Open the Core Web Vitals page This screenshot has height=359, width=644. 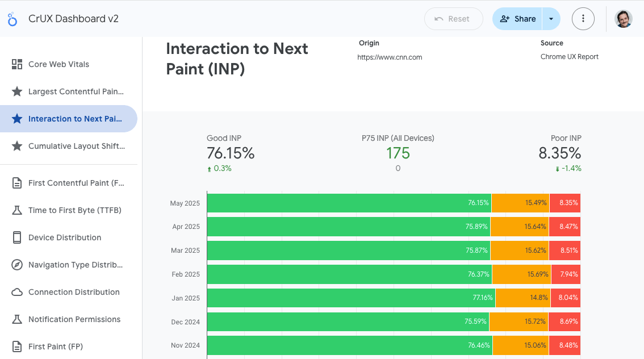(58, 64)
